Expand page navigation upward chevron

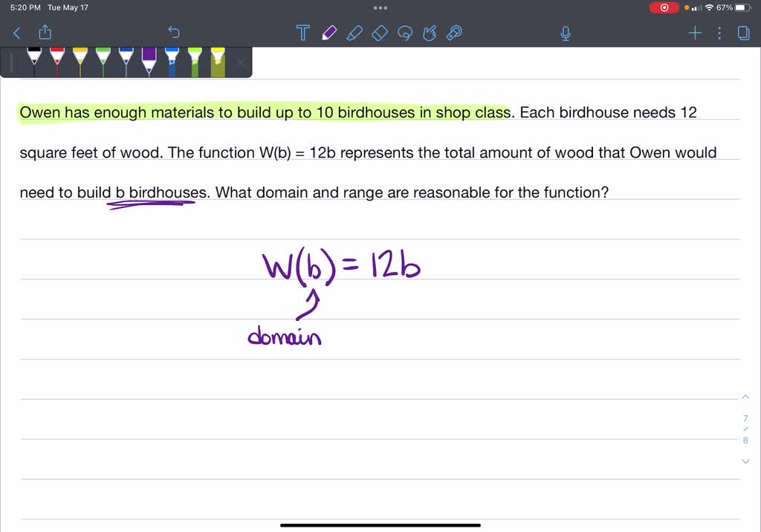click(x=745, y=397)
